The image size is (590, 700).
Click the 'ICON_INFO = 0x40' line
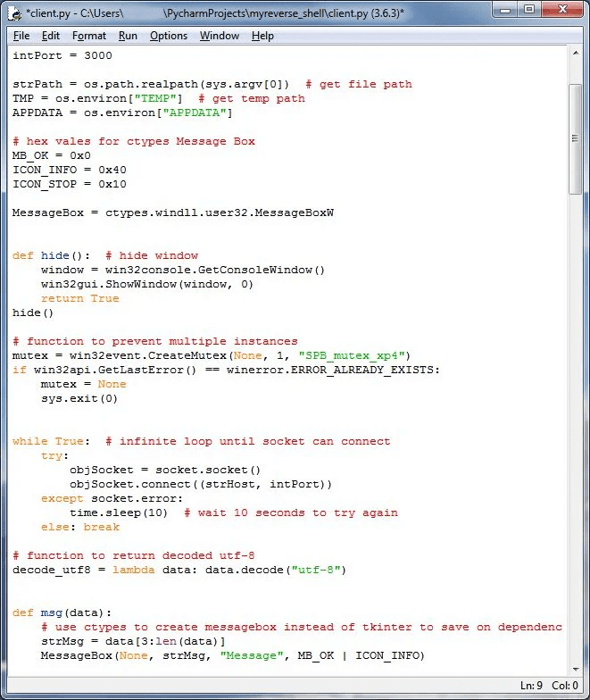(70, 170)
